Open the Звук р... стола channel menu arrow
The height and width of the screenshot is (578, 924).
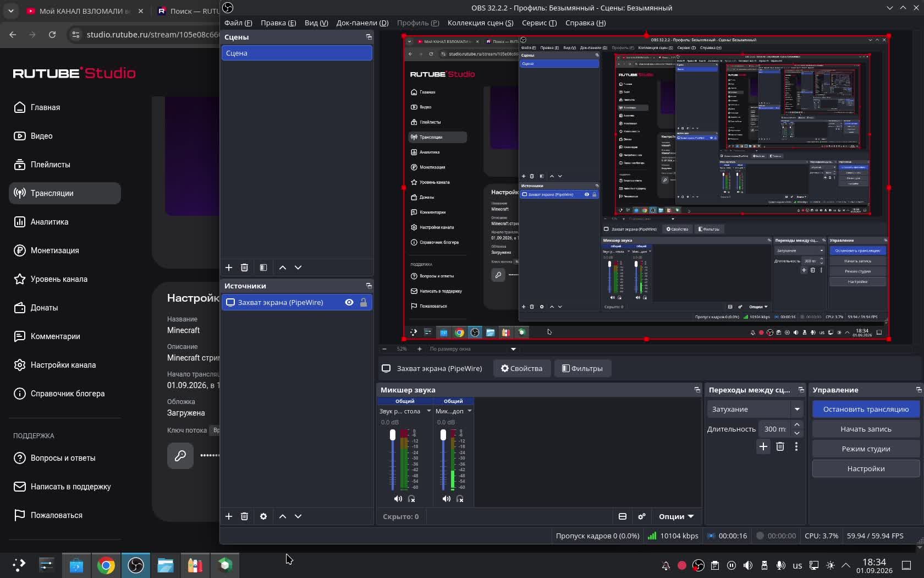[429, 411]
